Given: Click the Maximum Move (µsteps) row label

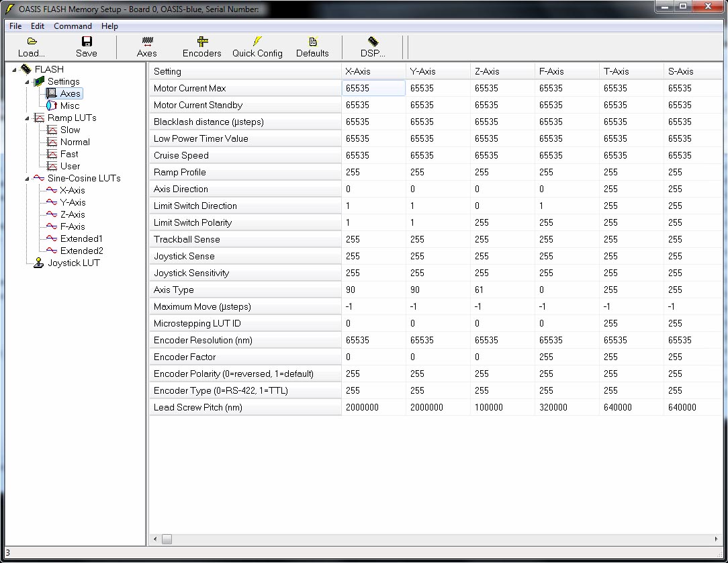Looking at the screenshot, I should (x=245, y=306).
